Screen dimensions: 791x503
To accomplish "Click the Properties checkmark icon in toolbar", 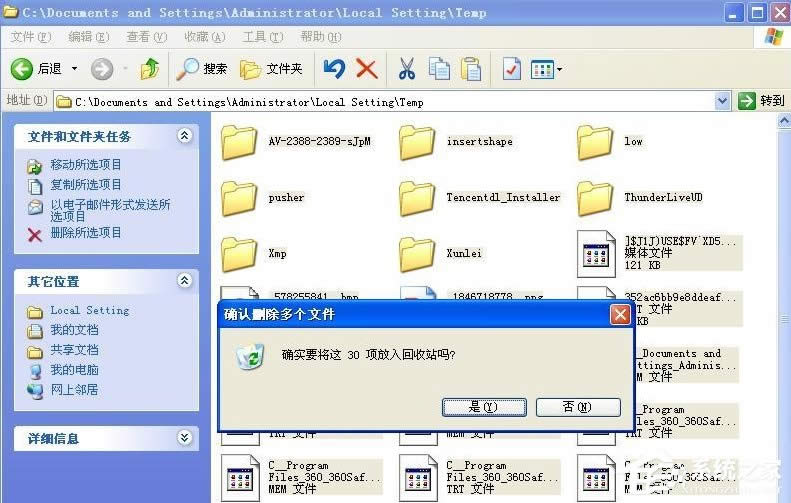I will click(511, 69).
